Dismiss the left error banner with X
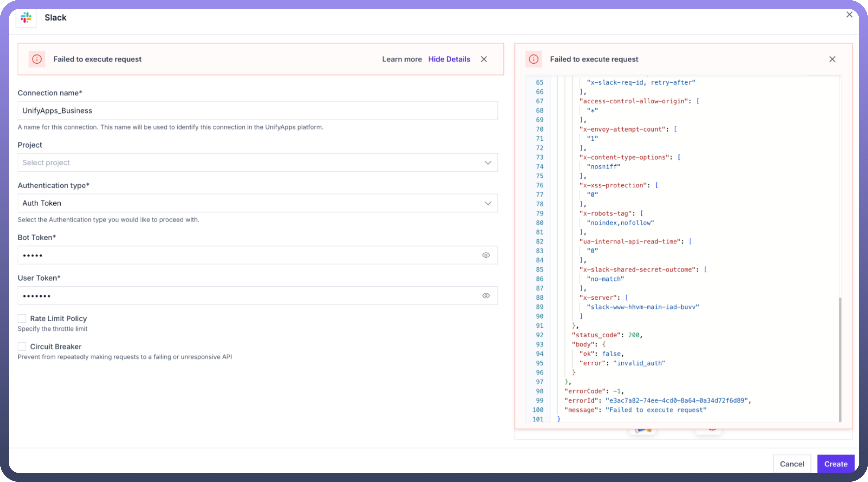868x482 pixels. click(484, 59)
